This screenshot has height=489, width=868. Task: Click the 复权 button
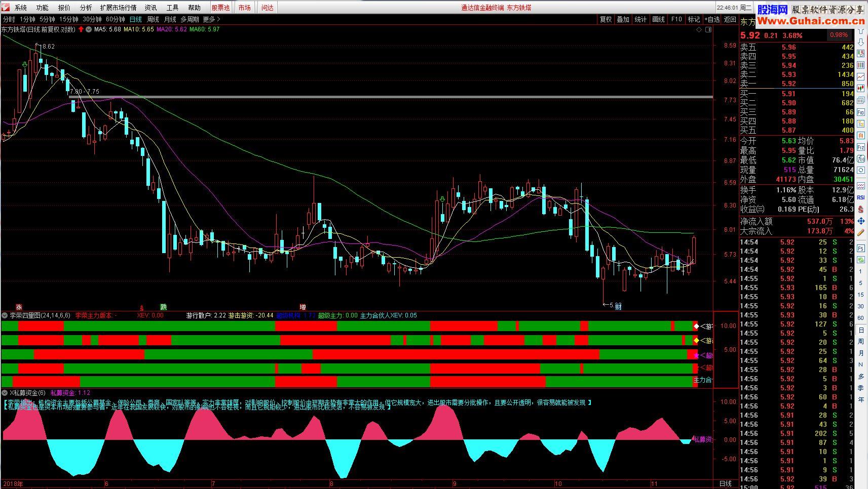click(606, 19)
